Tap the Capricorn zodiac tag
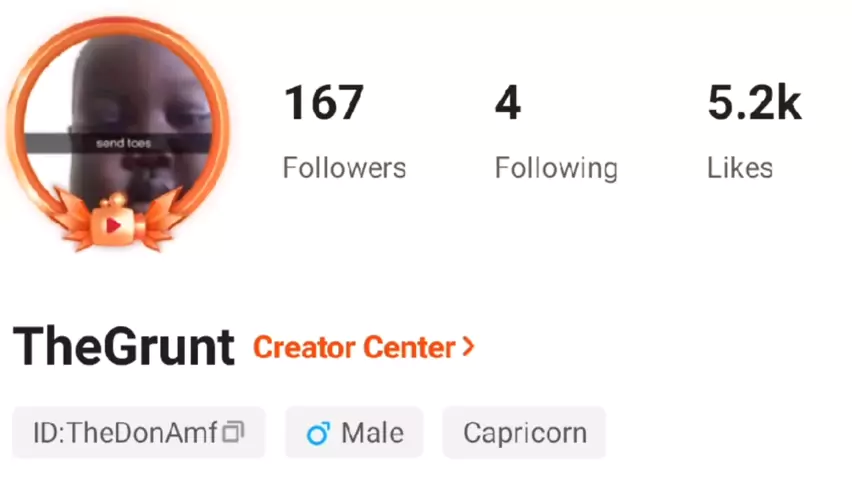The width and height of the screenshot is (852, 480). [524, 432]
